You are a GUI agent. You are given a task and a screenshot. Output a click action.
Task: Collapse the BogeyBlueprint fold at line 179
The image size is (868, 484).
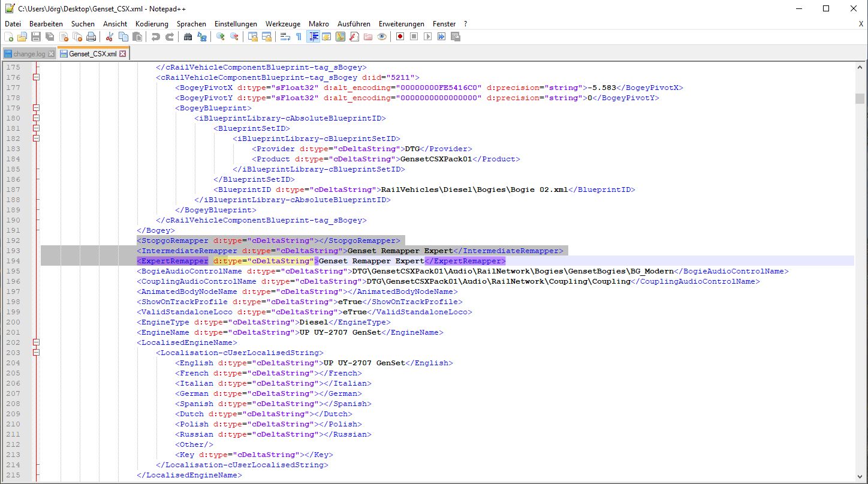36,108
